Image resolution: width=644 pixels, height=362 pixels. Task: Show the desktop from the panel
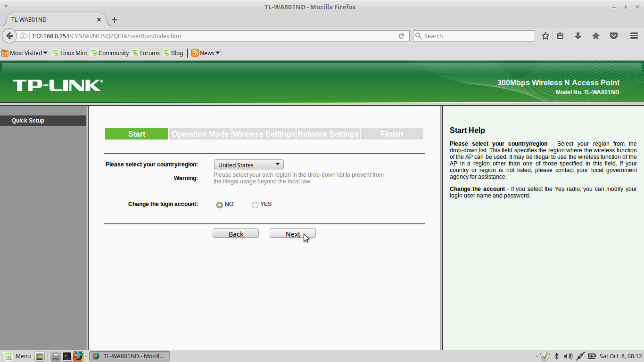[40, 356]
